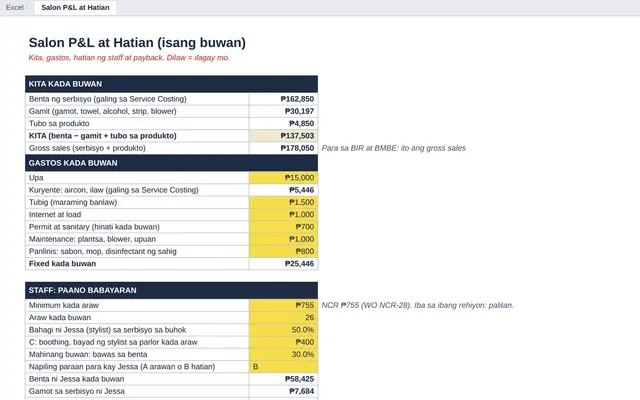
Task: Select the ₱25,446 fixed total
Action: [x=283, y=263]
